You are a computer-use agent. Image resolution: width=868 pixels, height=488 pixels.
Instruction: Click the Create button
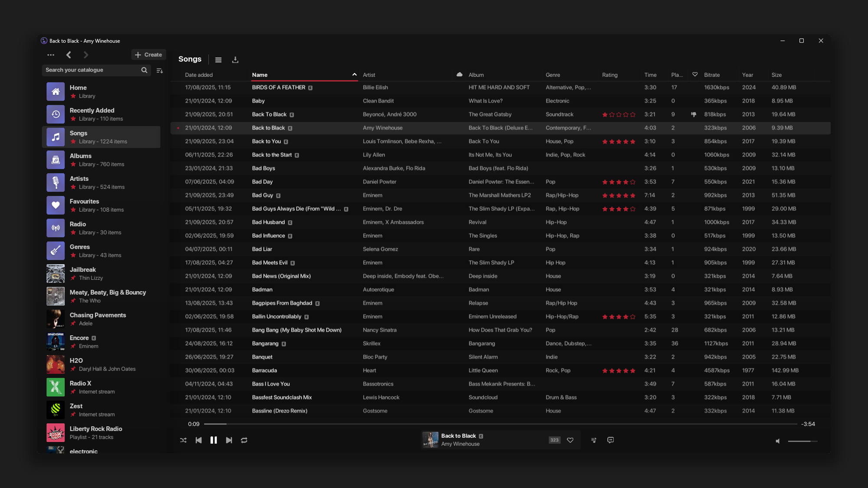pyautogui.click(x=148, y=55)
